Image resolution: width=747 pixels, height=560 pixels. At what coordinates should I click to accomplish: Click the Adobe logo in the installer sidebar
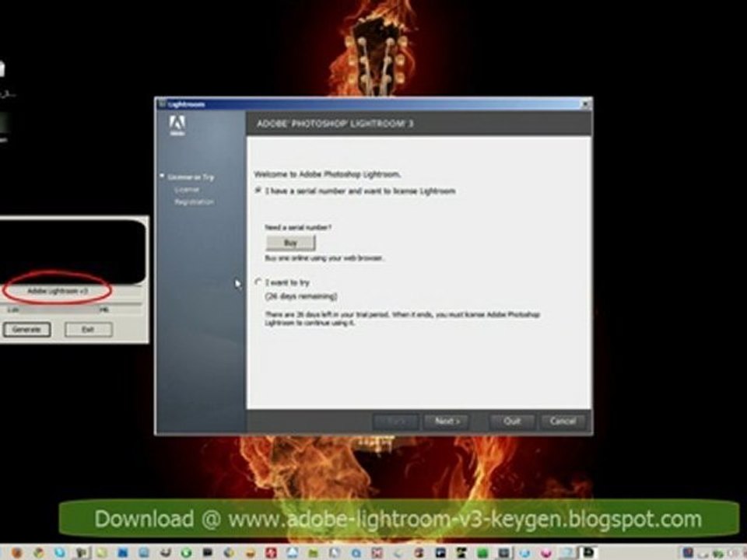coord(177,126)
